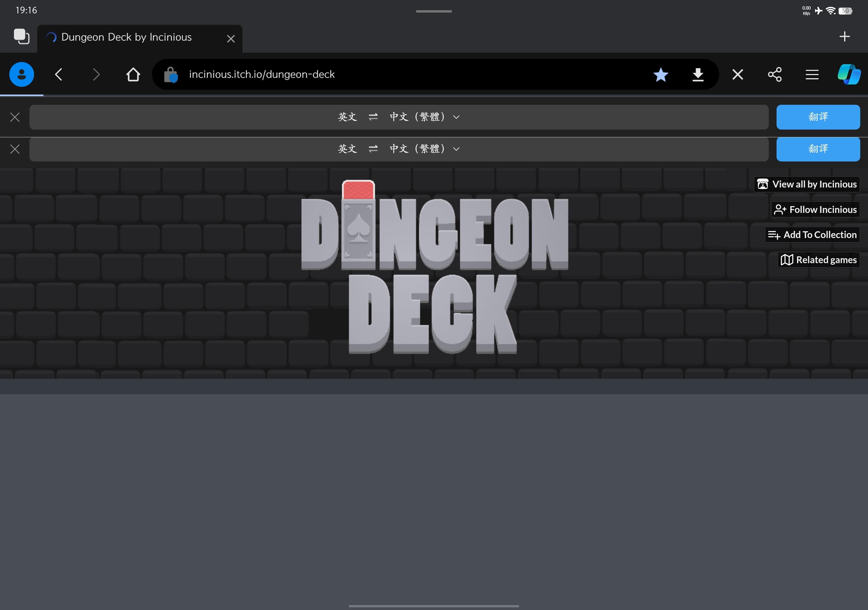This screenshot has width=868, height=610.
Task: Tap the top status bar pull handle
Action: (x=434, y=11)
